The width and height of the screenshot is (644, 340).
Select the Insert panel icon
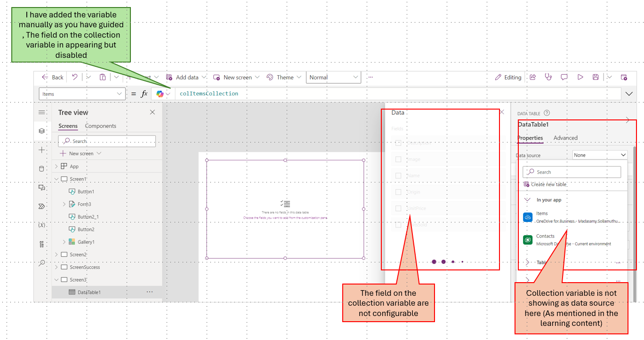click(41, 150)
